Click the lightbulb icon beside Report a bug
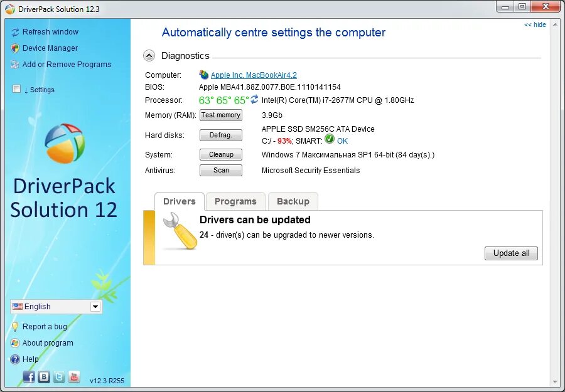The image size is (565, 392). click(15, 327)
